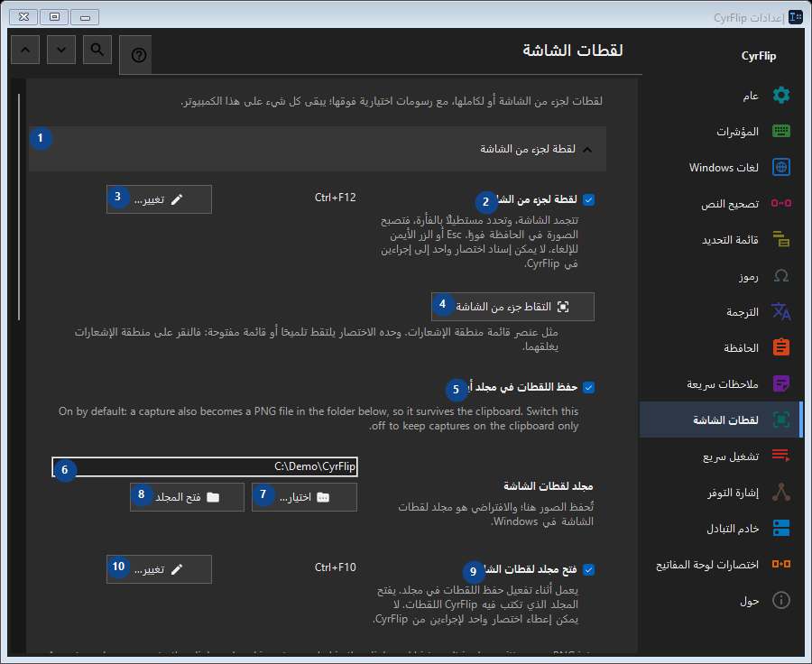Click the magnifier search icon in toolbar
Image resolution: width=812 pixels, height=664 pixels.
point(97,50)
